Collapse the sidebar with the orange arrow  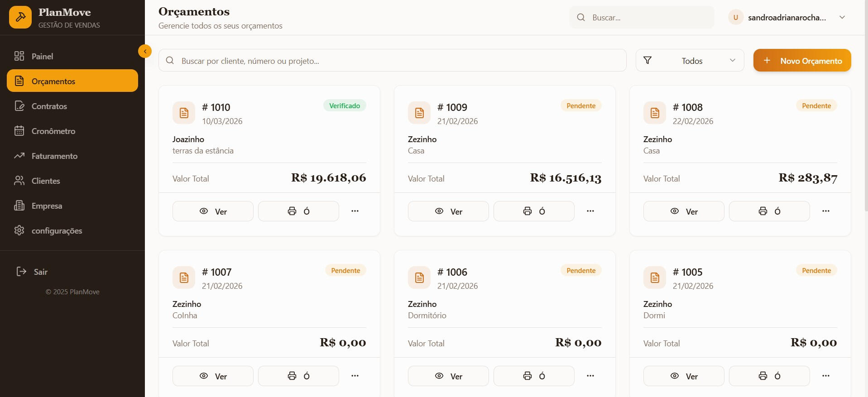(x=145, y=51)
